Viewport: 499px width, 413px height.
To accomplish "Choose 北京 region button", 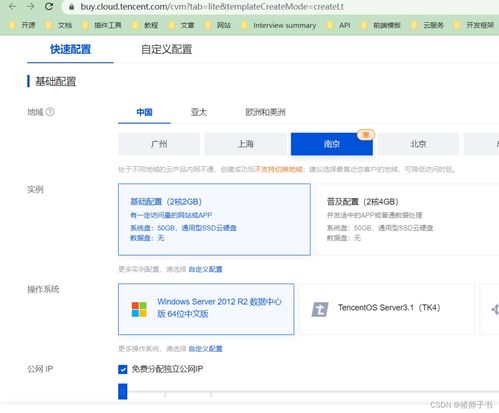I will click(418, 144).
